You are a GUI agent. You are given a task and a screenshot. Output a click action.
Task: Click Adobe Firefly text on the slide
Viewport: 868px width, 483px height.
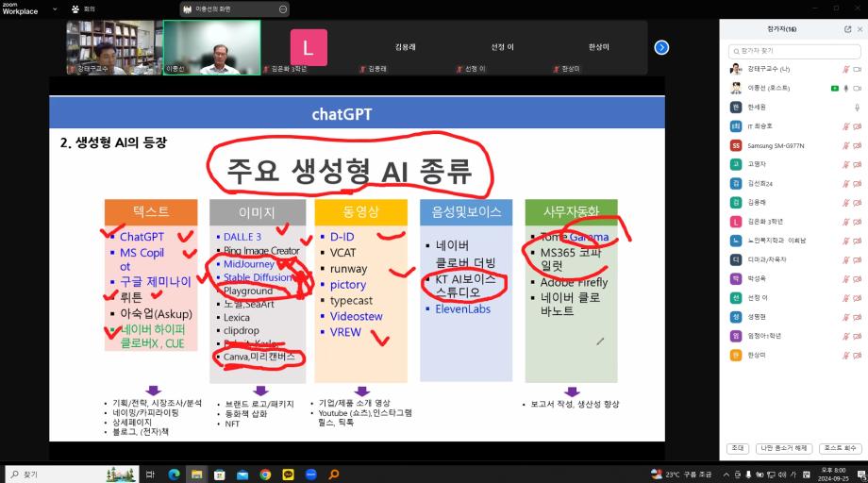tap(574, 282)
